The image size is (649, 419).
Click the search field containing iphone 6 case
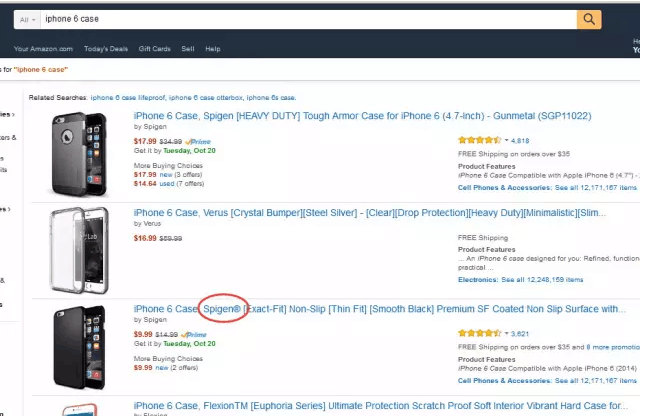[x=308, y=19]
